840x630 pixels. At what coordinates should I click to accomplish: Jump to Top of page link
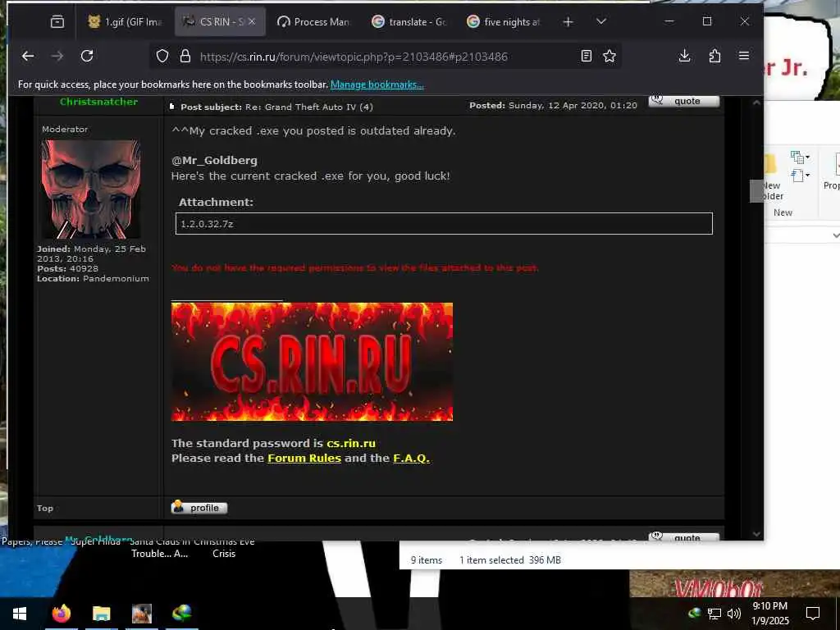point(45,509)
